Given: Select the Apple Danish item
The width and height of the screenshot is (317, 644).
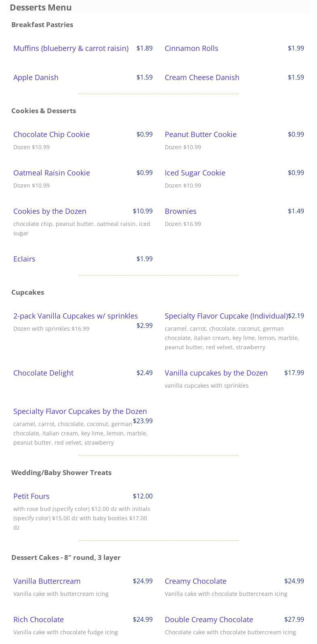Looking at the screenshot, I should (x=36, y=78).
